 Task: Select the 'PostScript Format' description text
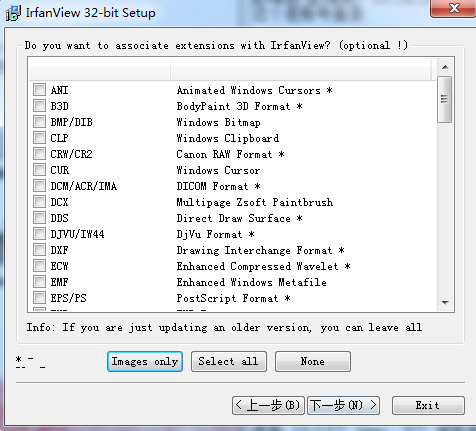[233, 298]
